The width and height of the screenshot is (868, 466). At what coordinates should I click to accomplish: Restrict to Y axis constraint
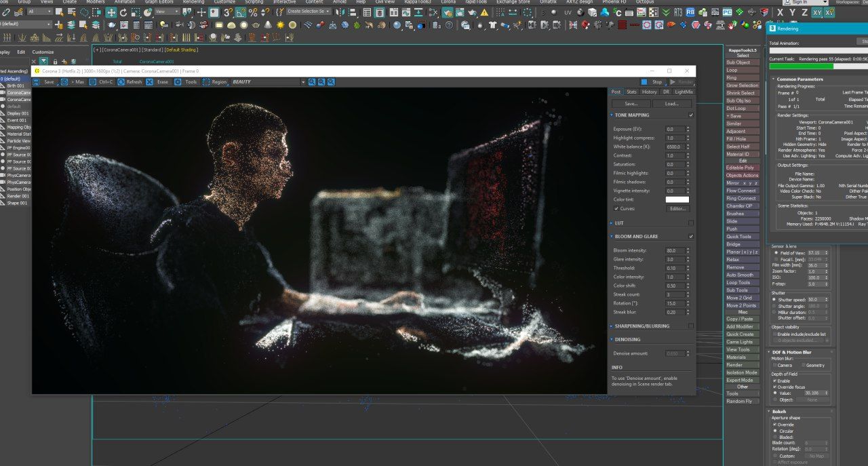792,12
